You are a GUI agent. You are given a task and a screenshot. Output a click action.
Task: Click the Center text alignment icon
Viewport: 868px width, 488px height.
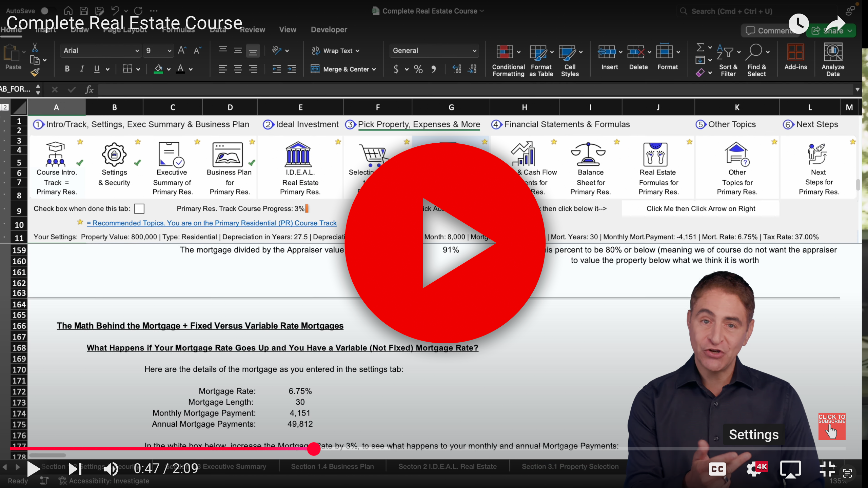coord(238,69)
